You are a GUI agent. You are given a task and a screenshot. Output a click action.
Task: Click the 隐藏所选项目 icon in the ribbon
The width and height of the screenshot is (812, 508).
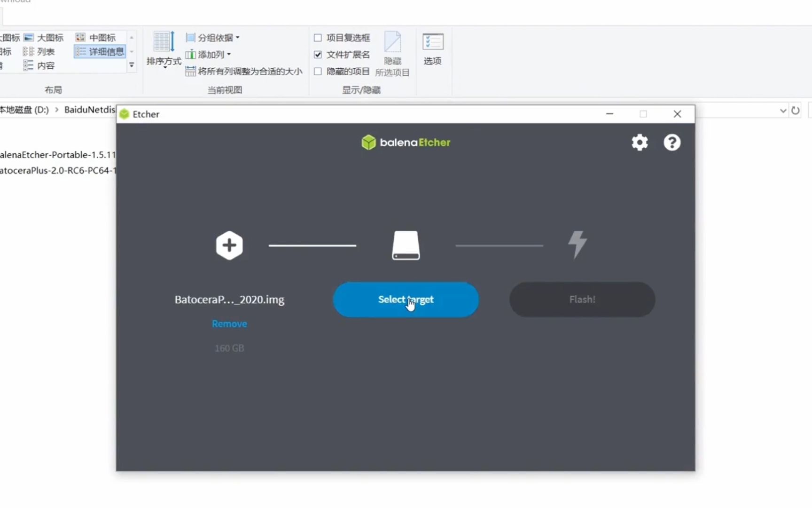pos(392,54)
